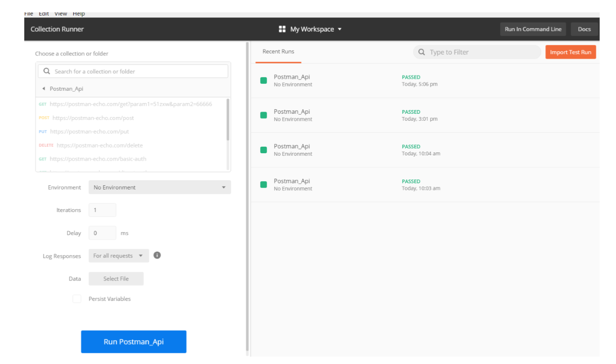
Task: Click the info icon beside Log Responses
Action: point(157,256)
